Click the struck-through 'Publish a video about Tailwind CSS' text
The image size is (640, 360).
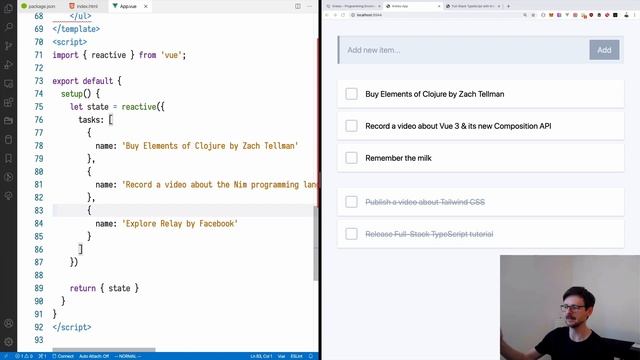(425, 202)
